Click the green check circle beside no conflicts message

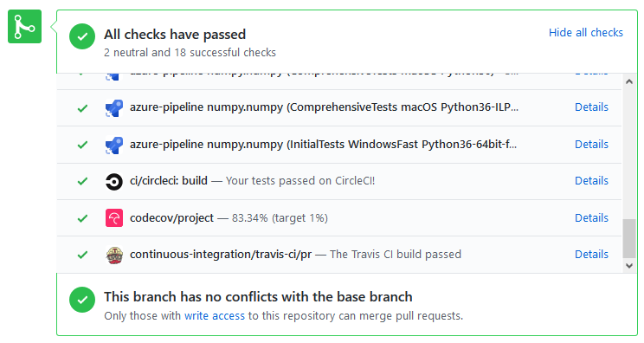coord(82,300)
